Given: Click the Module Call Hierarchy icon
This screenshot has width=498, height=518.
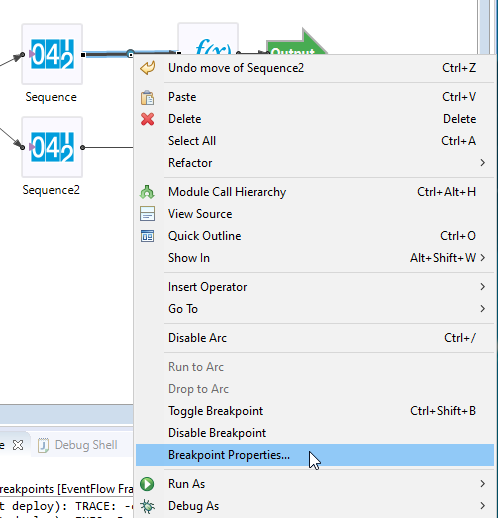Looking at the screenshot, I should point(147,192).
